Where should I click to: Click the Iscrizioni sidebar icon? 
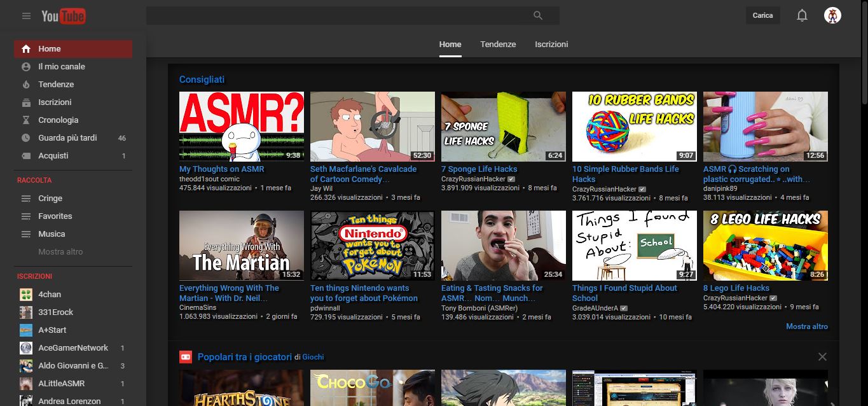click(26, 102)
